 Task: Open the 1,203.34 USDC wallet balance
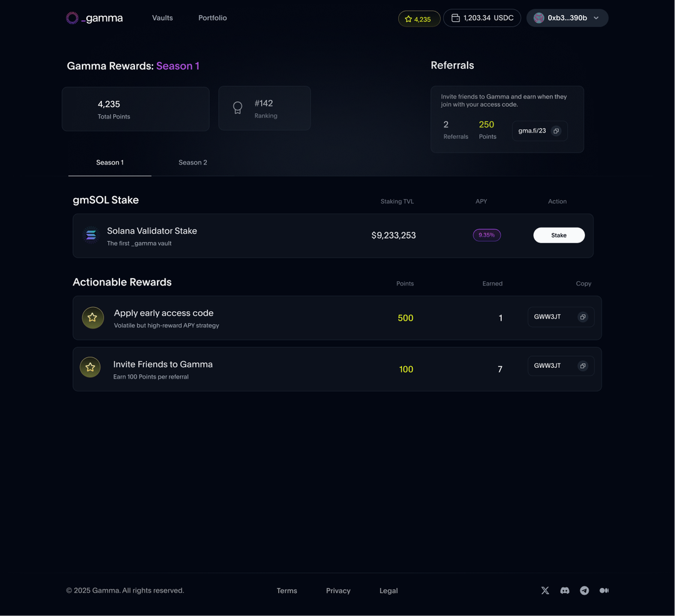[482, 18]
